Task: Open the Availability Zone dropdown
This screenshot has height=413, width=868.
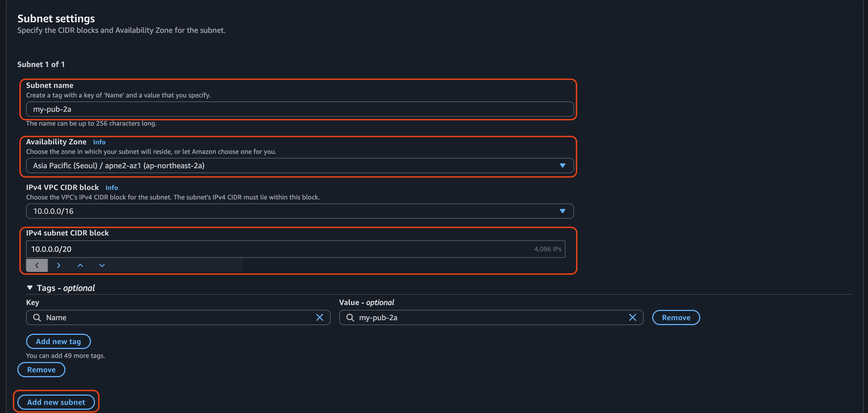Action: click(x=300, y=166)
